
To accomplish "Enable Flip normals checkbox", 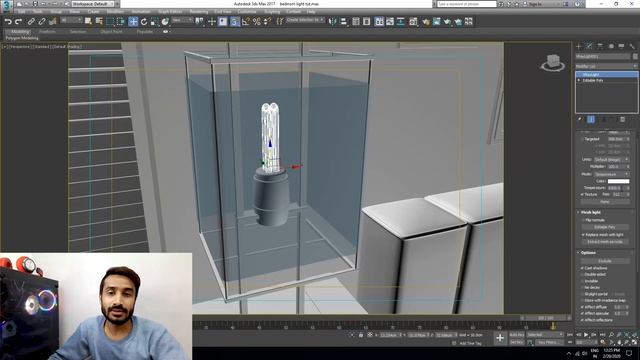I will [x=583, y=220].
